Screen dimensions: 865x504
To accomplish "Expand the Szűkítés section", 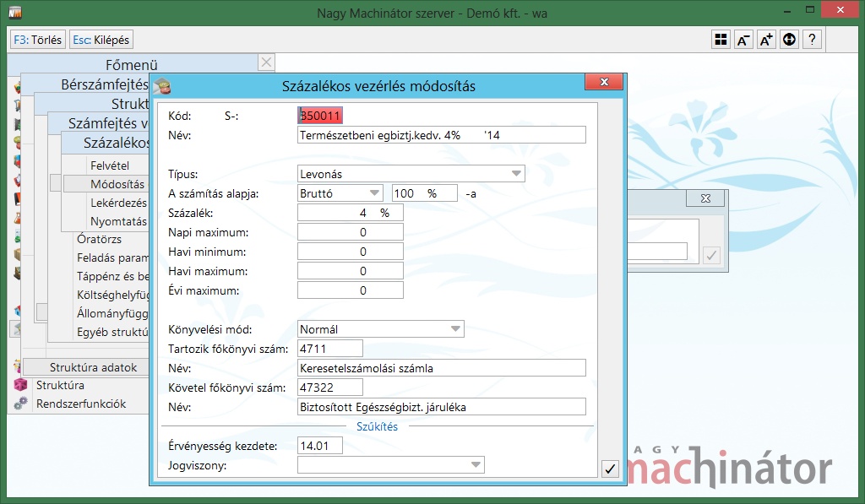I will (377, 426).
